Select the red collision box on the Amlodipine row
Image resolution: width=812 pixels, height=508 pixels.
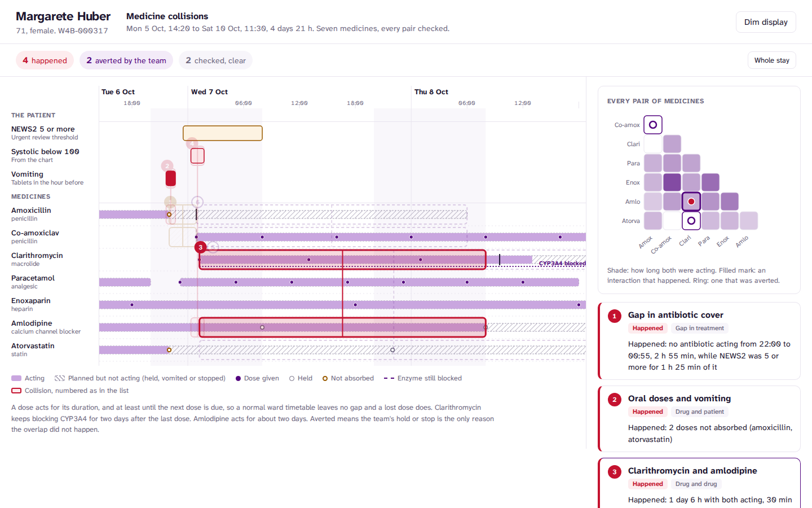(342, 327)
